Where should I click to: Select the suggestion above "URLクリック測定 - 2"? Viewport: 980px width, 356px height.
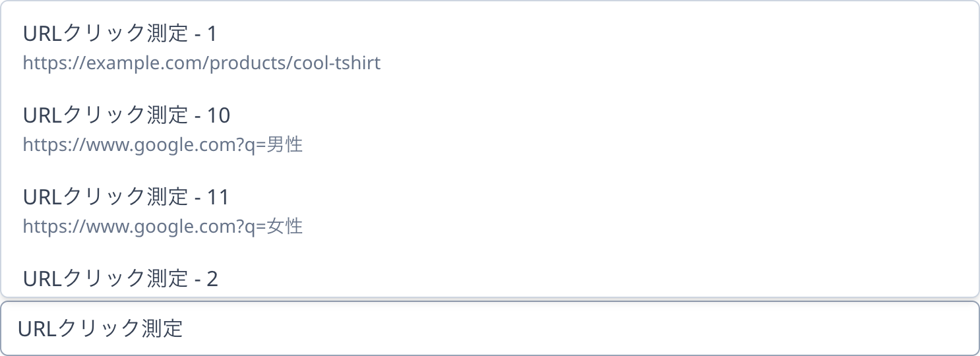coord(489,211)
